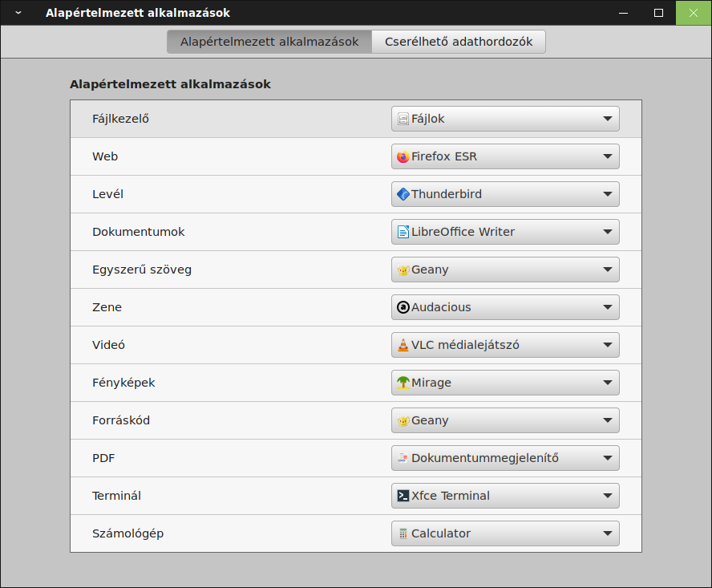Expand the Egyszerű szöveg dropdown arrow
This screenshot has width=712, height=588.
(608, 270)
